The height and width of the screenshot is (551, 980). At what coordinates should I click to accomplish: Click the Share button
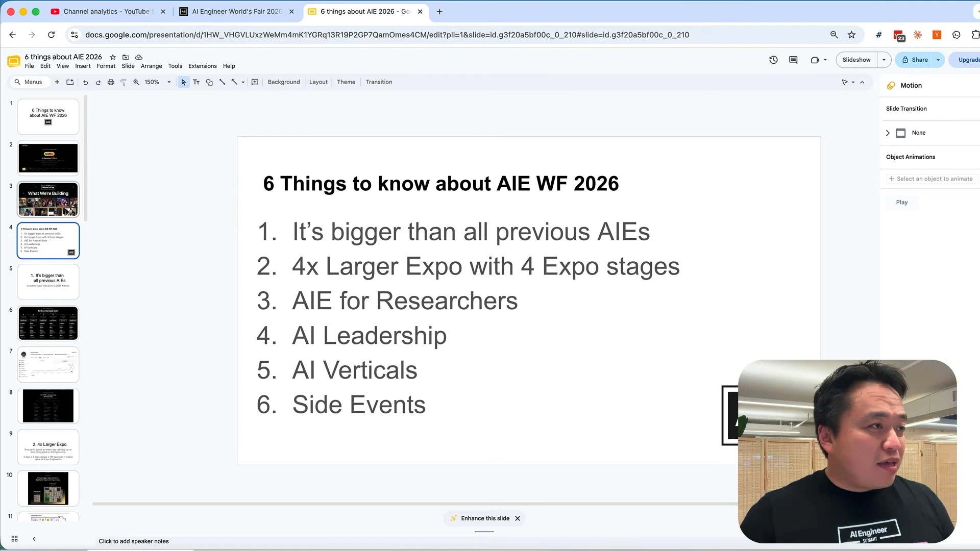point(914,60)
